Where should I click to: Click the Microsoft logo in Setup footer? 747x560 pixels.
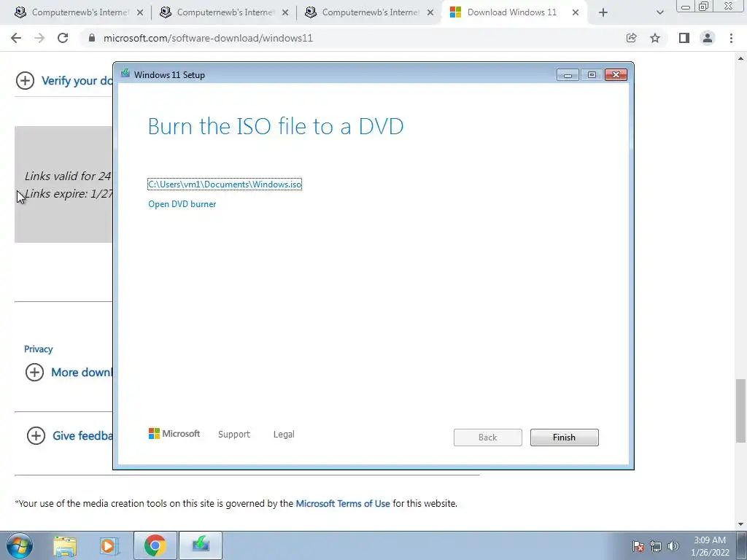[174, 433]
